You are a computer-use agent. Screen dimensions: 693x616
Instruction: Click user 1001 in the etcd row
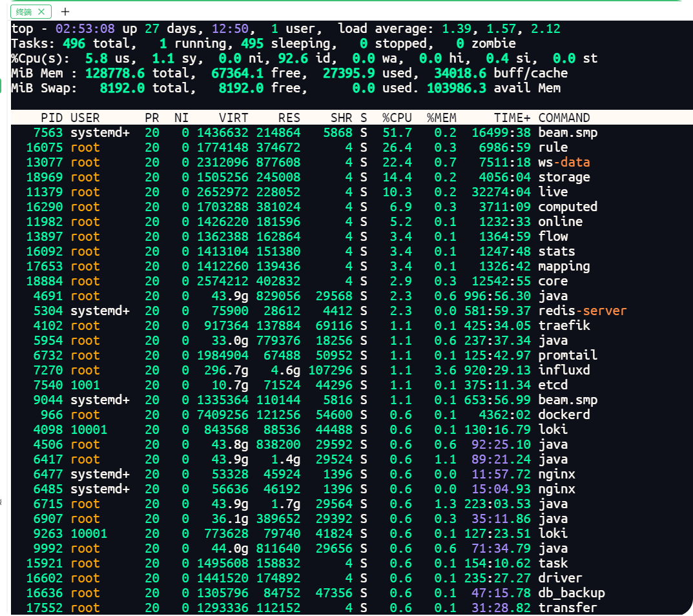(85, 385)
